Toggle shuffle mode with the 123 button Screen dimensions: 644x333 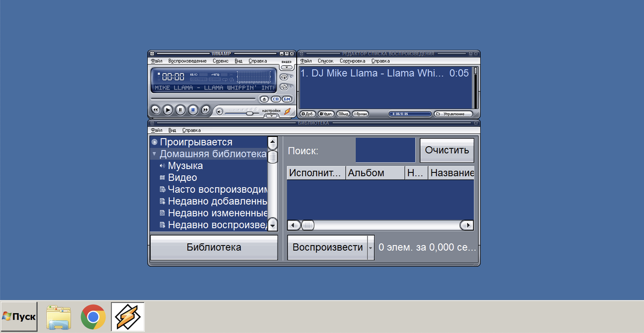(284, 86)
